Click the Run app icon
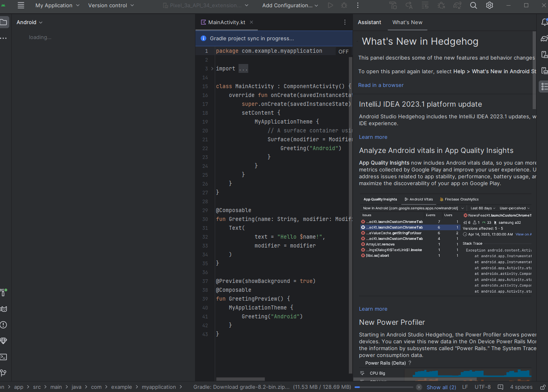The width and height of the screenshot is (548, 392). coord(330,5)
